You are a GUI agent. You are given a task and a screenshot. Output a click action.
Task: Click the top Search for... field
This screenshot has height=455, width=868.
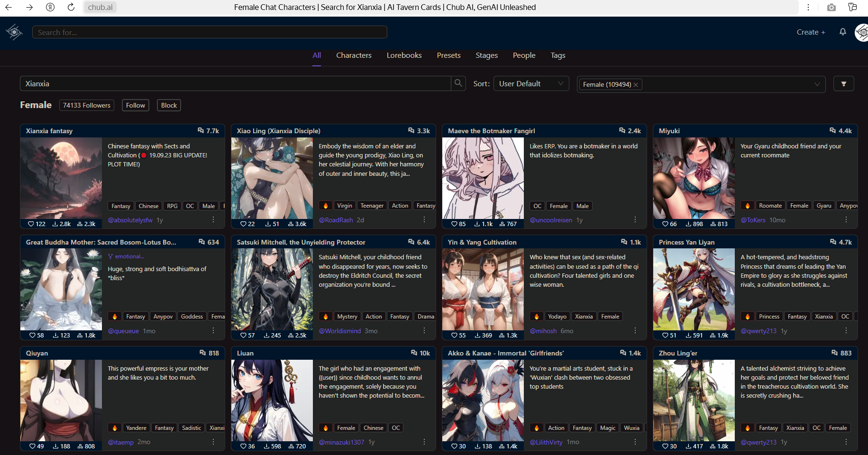point(210,32)
